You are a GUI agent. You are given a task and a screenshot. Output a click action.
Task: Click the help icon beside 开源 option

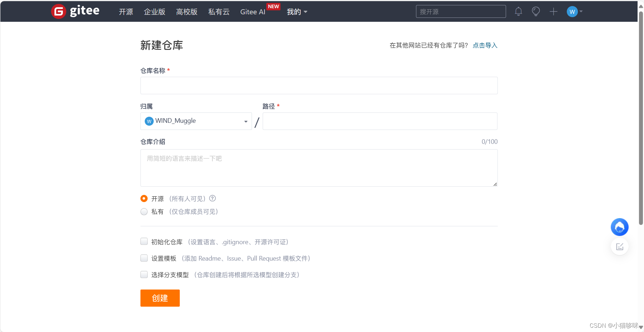[212, 198]
